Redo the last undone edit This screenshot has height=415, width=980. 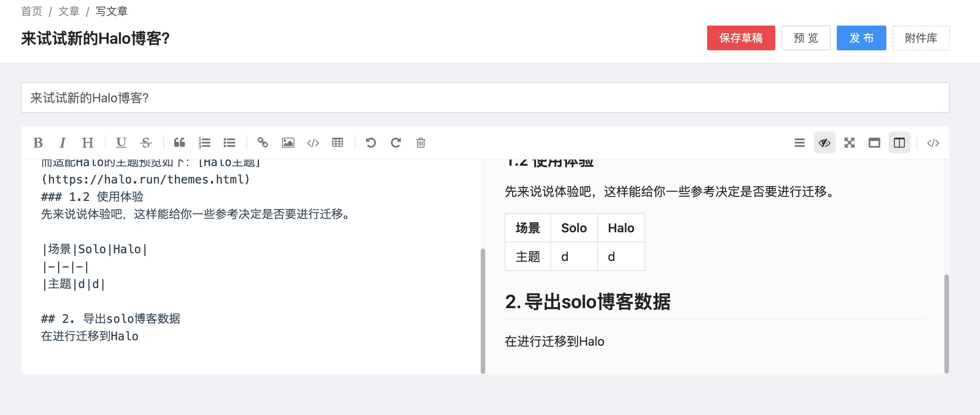[396, 143]
